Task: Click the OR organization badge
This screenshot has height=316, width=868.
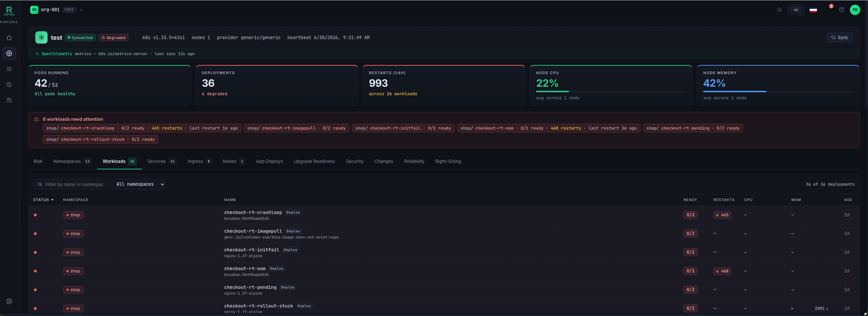Action: (x=34, y=10)
